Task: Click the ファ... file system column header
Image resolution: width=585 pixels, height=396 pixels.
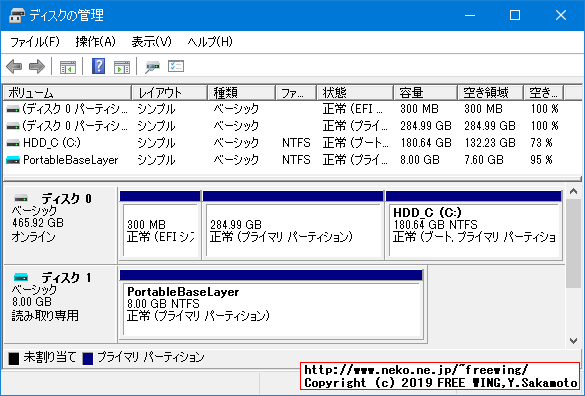Action: (296, 93)
